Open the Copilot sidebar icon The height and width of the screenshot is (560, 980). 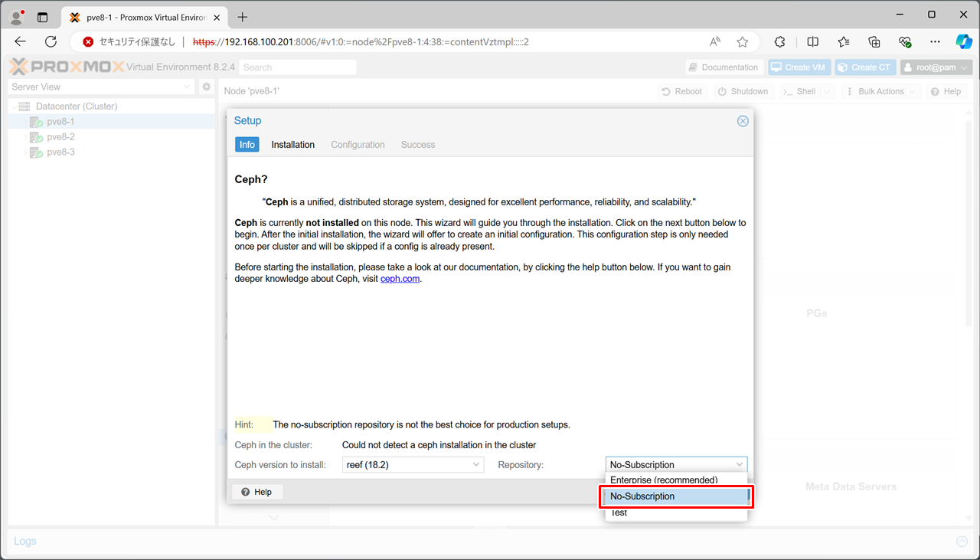tap(963, 42)
